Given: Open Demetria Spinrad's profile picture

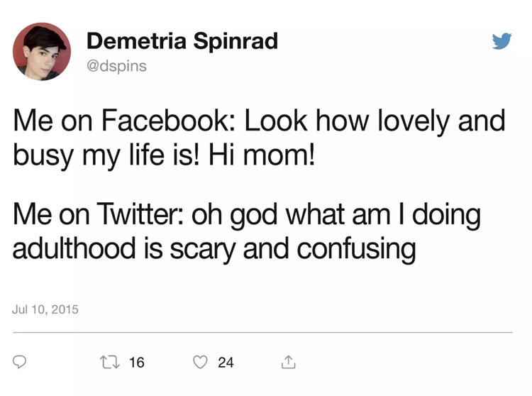Looking at the screenshot, I should pyautogui.click(x=42, y=51).
